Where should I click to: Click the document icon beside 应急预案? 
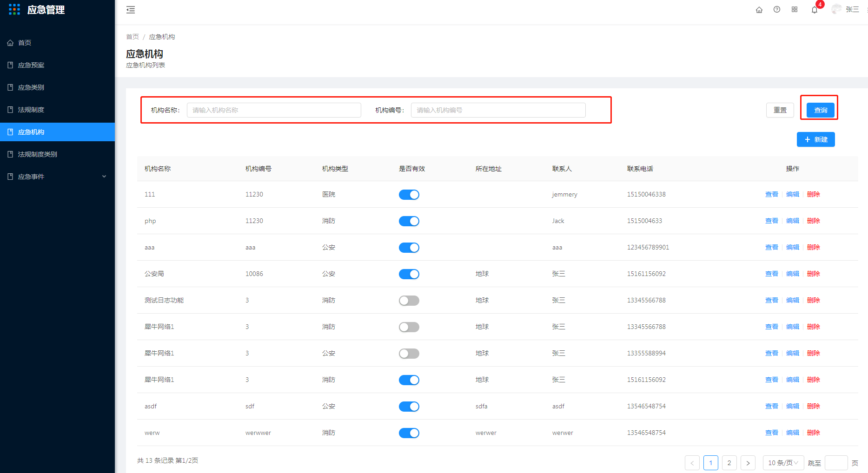point(10,65)
